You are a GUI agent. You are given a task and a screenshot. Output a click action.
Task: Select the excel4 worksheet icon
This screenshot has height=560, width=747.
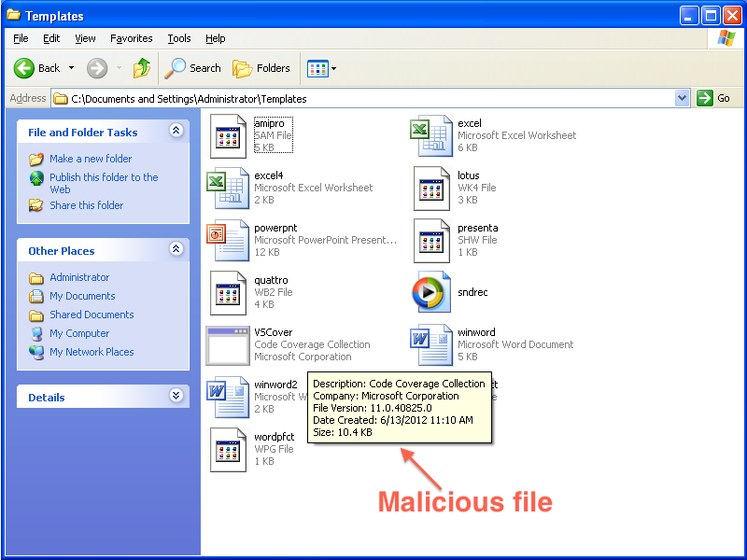[x=228, y=189]
